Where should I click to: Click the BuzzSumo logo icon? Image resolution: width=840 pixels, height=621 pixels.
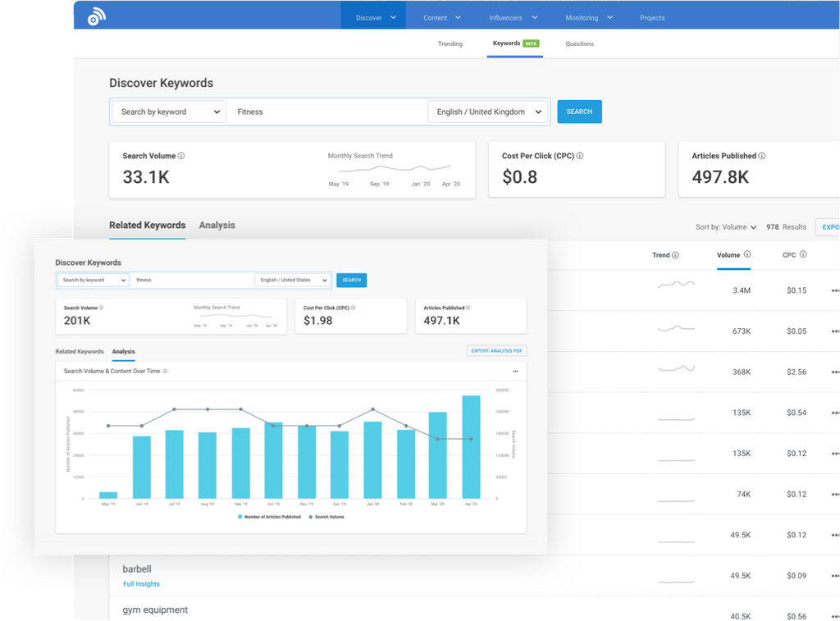pos(97,16)
